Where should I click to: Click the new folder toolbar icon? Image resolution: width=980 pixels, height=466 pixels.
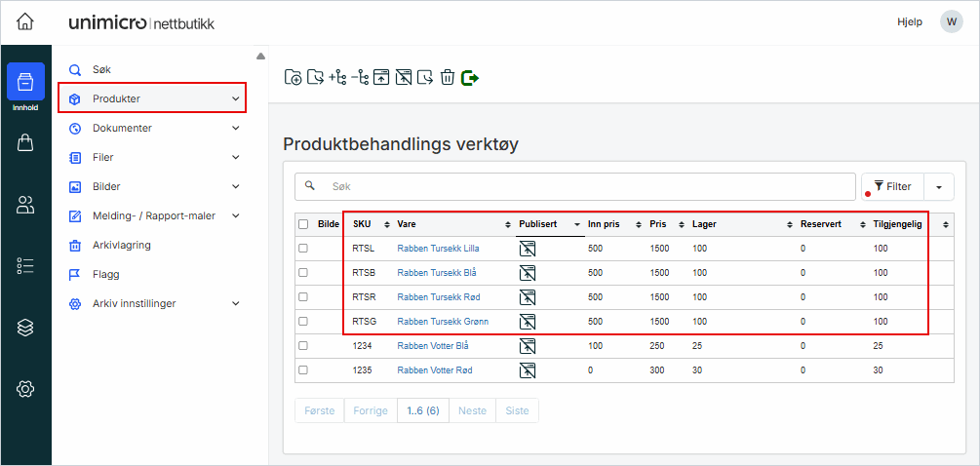pyautogui.click(x=293, y=78)
